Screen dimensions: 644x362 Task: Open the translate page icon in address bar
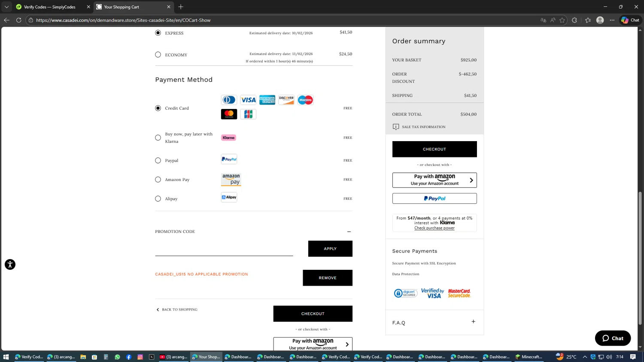(x=543, y=20)
